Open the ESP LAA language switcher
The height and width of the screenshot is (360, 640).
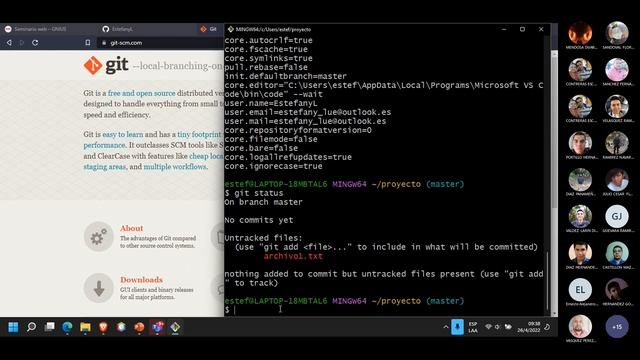(x=473, y=327)
